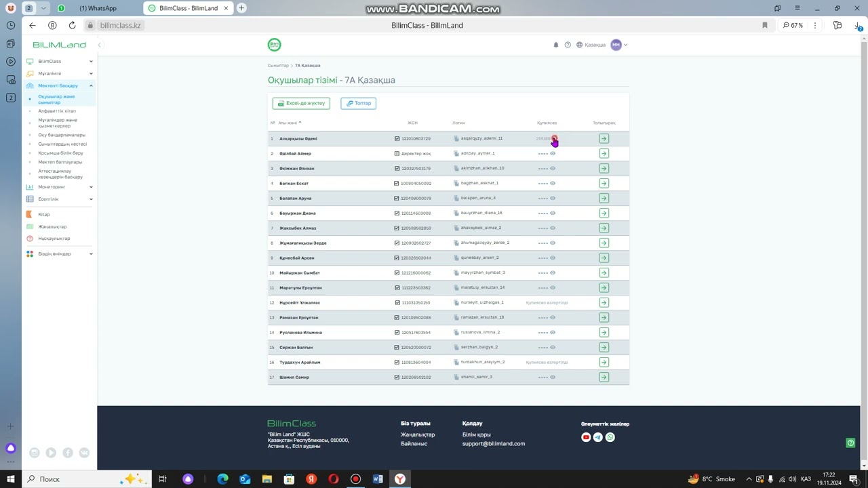The height and width of the screenshot is (488, 868).
Task: Open details arrow for Шамил Самир
Action: coord(604,377)
